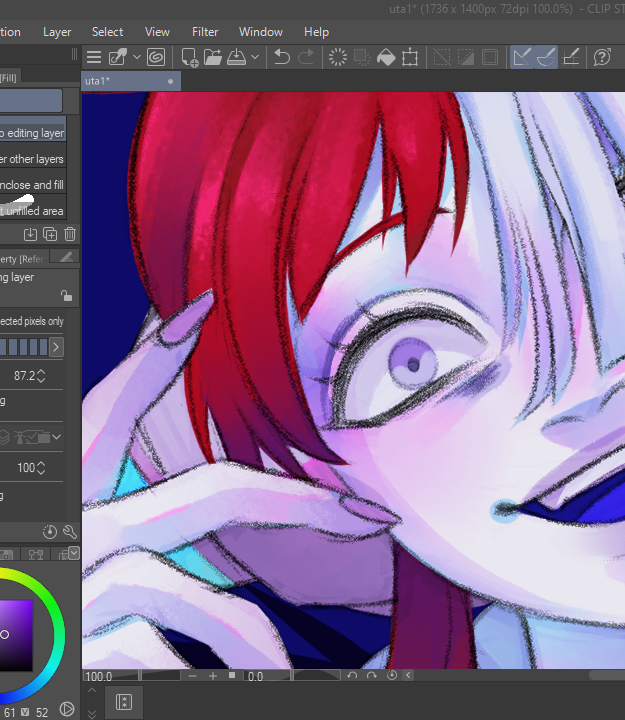Expand the Save options dropdown arrow
625x720 pixels.
[255, 57]
